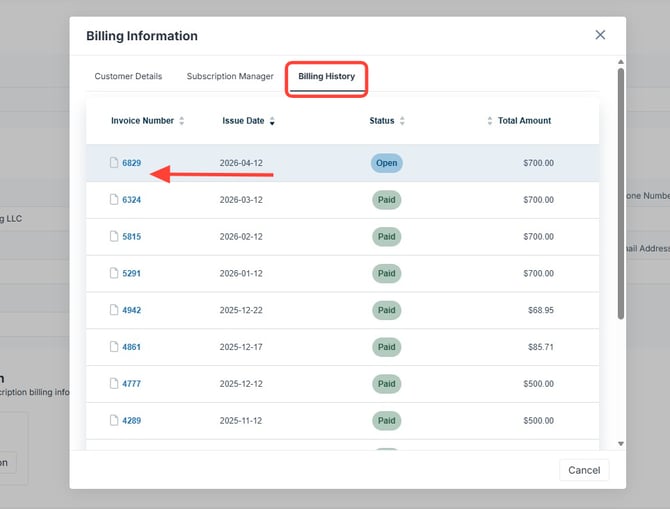Switch to the Customer Details tab
Screen dimensions: 670x509
coord(128,76)
